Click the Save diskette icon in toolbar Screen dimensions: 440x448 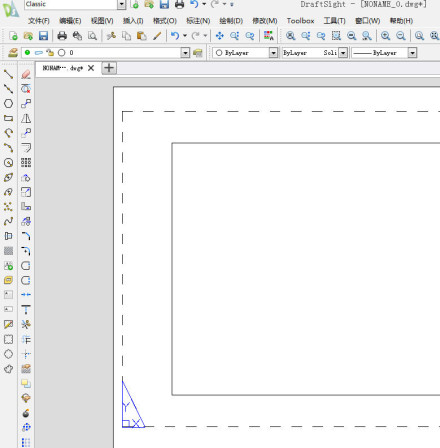click(x=43, y=36)
